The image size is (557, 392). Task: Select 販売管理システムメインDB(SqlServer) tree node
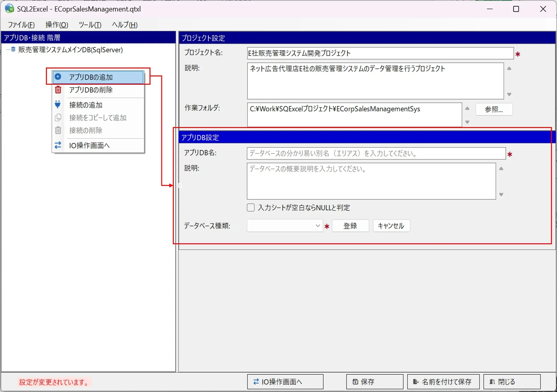pos(70,50)
